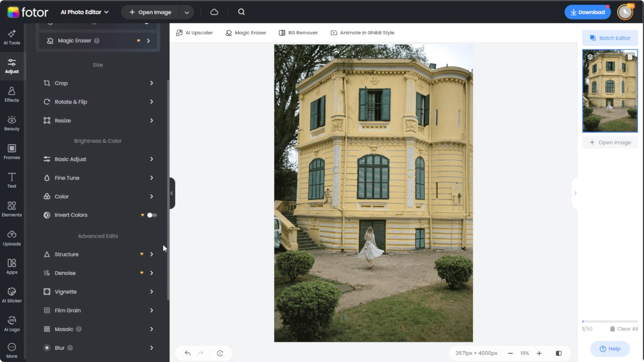
Task: Expand the Fine Tune option
Action: (98, 178)
